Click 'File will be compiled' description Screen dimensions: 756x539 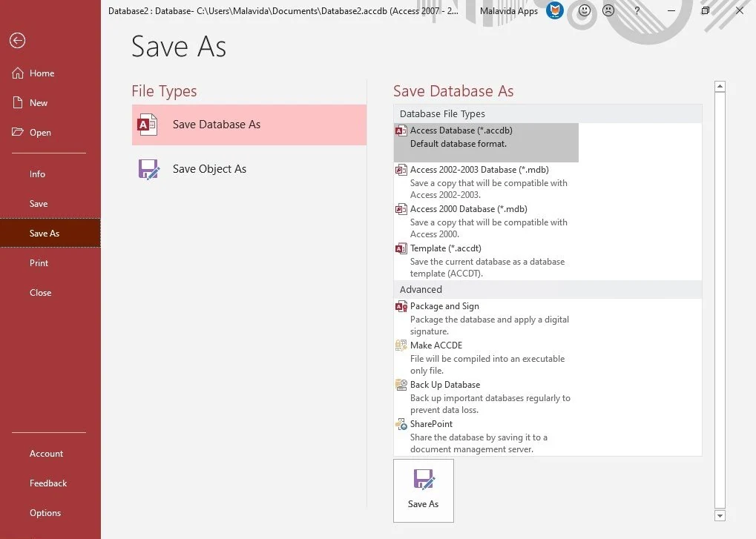[487, 365]
